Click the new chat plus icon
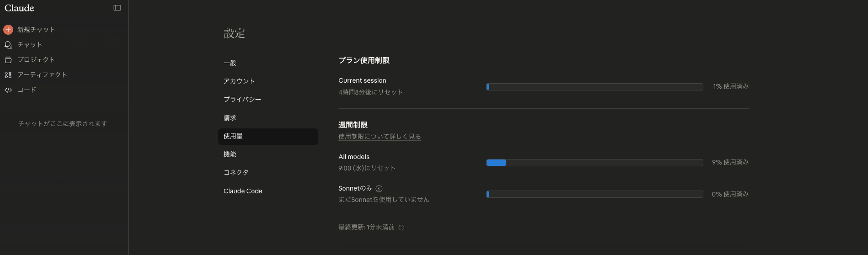The width and height of the screenshot is (868, 255). click(8, 30)
